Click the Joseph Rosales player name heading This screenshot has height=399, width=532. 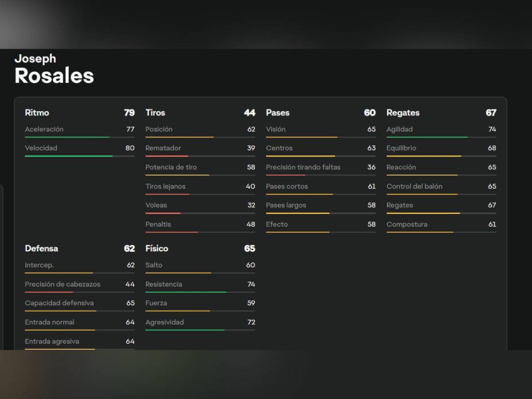[54, 70]
